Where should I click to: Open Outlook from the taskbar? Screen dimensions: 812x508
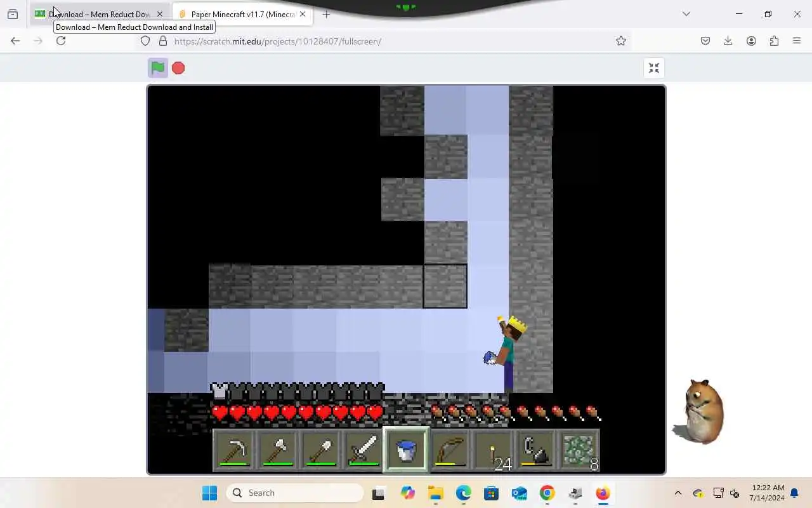[x=519, y=493]
